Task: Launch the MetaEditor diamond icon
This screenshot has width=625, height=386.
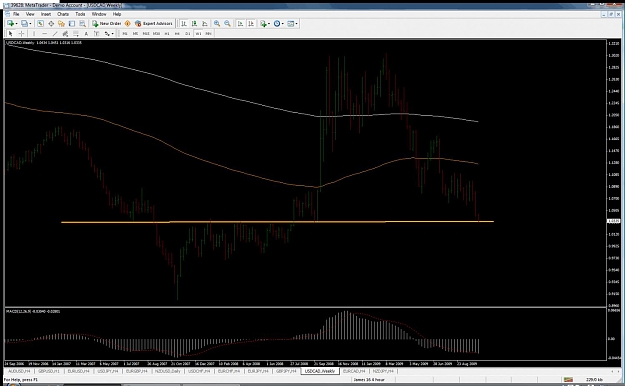Action: coord(128,24)
